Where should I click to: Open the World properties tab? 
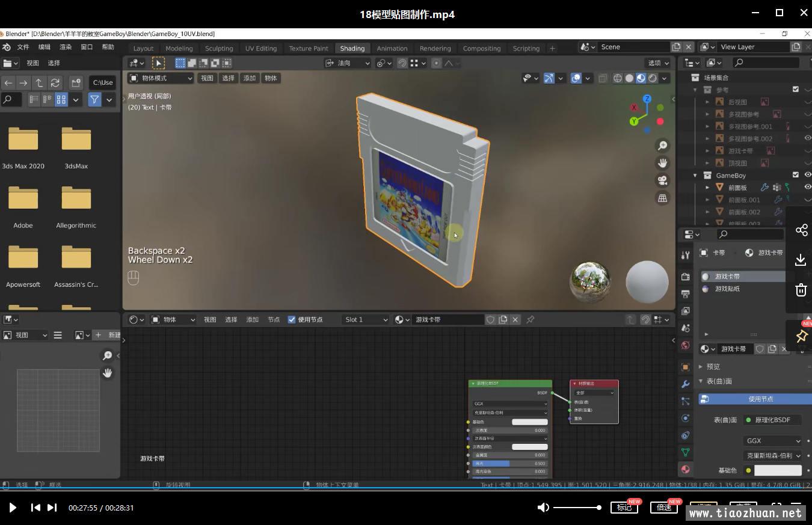685,345
